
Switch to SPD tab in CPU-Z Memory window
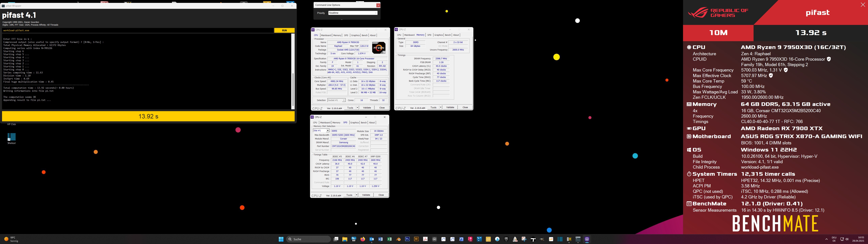(429, 35)
